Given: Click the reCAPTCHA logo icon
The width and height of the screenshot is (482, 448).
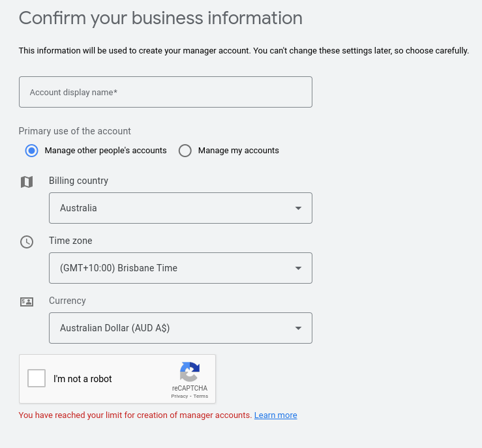Looking at the screenshot, I should point(190,372).
